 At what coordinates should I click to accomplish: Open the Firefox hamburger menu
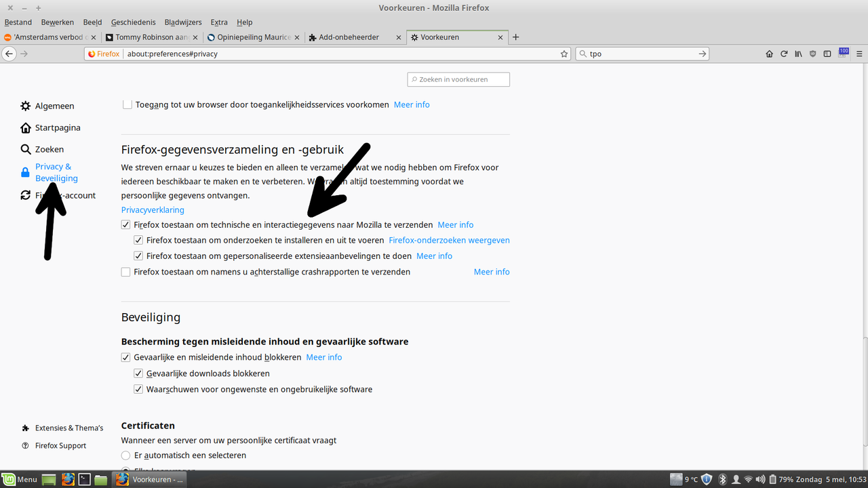[859, 54]
